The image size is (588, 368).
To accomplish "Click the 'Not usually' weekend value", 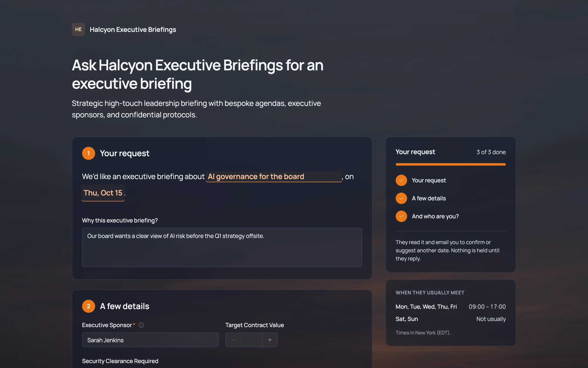I will (491, 319).
